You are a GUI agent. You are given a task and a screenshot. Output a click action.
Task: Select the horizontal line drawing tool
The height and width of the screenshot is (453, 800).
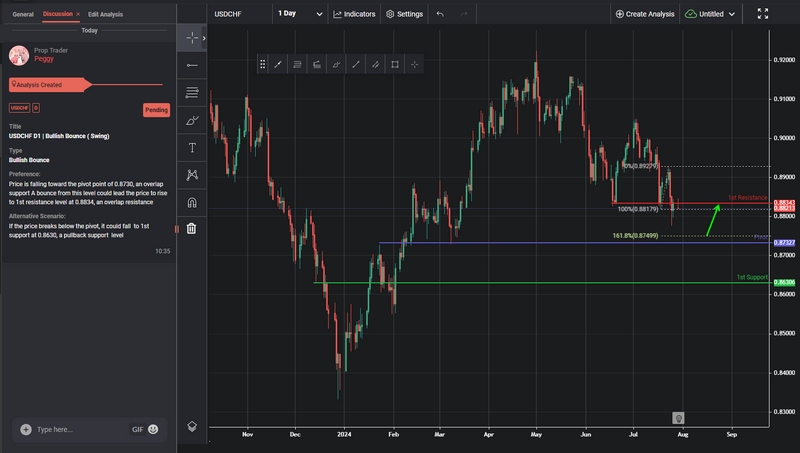click(x=192, y=65)
